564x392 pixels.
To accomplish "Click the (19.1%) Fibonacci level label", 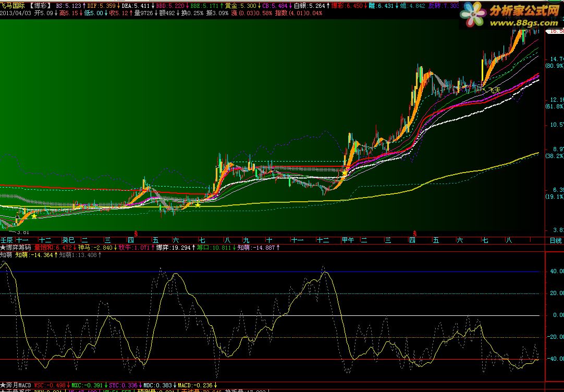I will point(555,197).
